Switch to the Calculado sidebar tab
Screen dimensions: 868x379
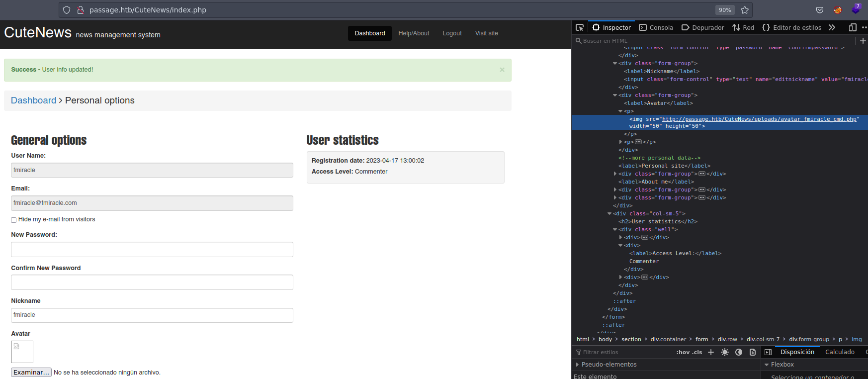pos(840,352)
